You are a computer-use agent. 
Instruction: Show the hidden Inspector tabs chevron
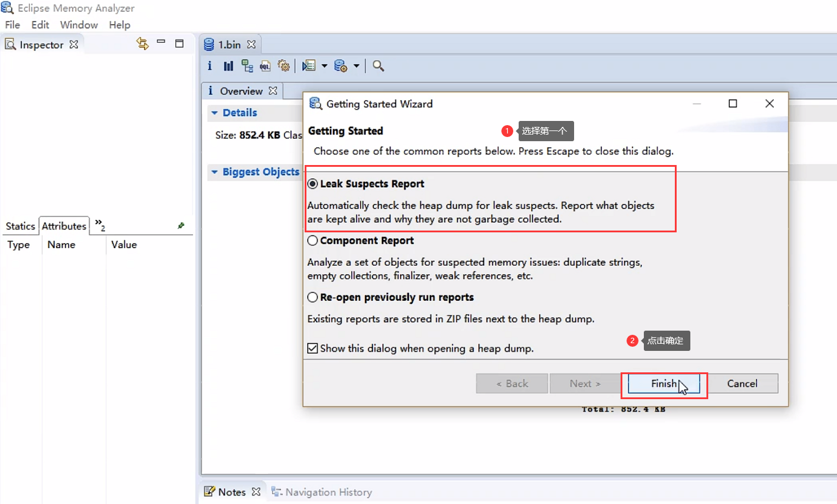pyautogui.click(x=100, y=225)
